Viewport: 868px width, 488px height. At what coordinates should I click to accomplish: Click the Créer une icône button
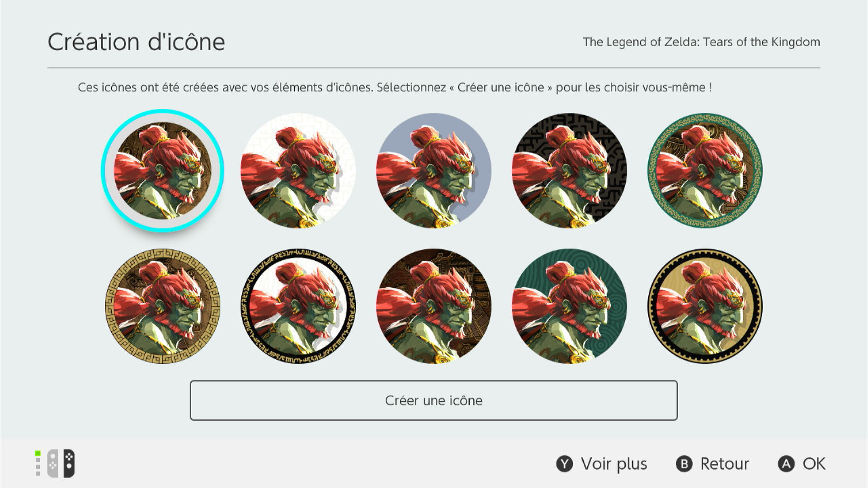tap(434, 400)
